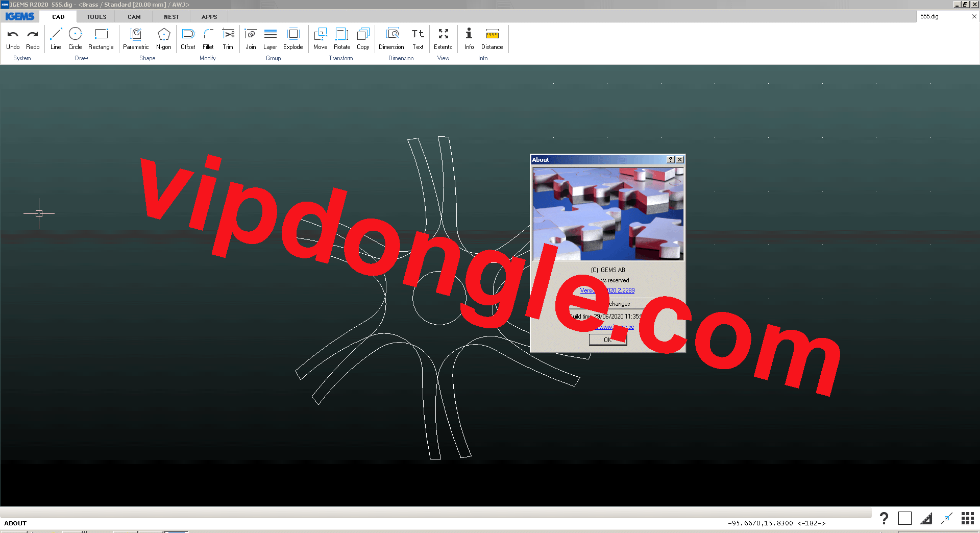Select the Circle drawing tool
This screenshot has width=980, height=533.
[75, 39]
